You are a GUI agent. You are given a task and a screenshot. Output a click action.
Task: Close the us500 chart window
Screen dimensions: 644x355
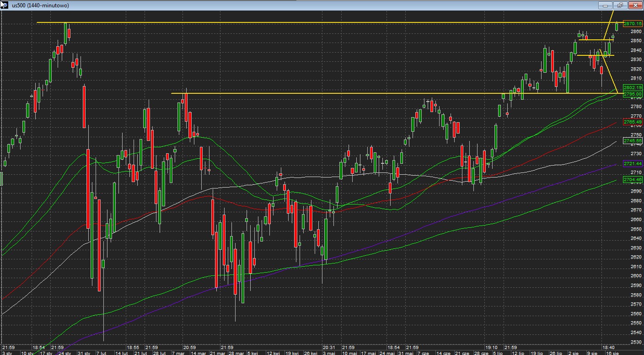pos(634,5)
